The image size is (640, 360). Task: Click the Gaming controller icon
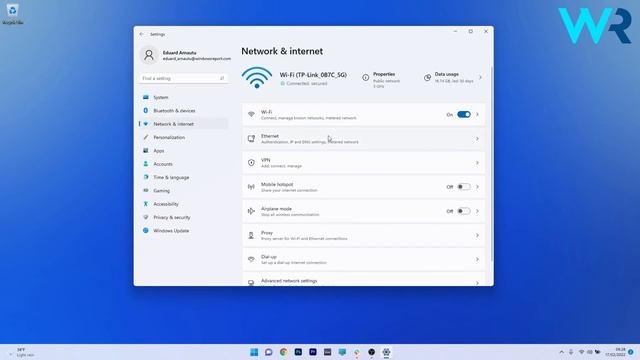(146, 190)
